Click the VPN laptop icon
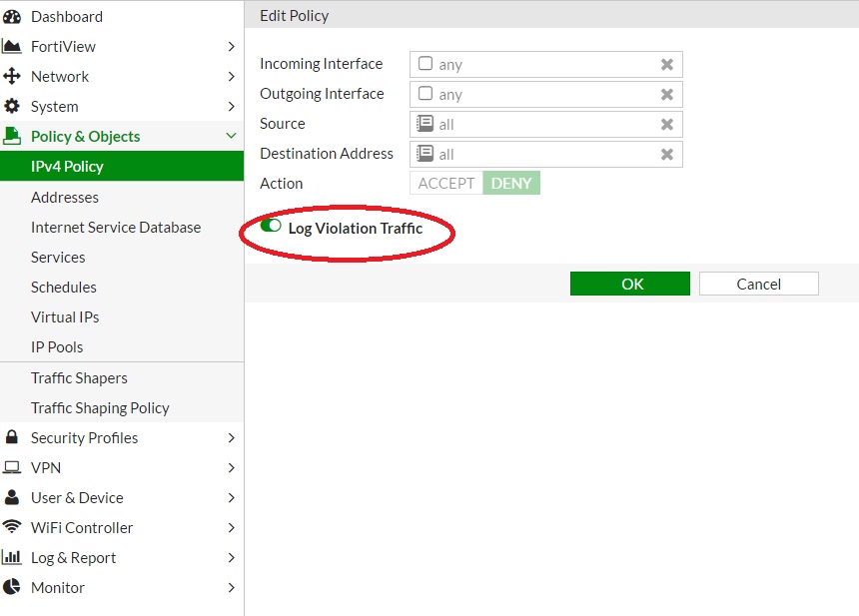 (12, 467)
